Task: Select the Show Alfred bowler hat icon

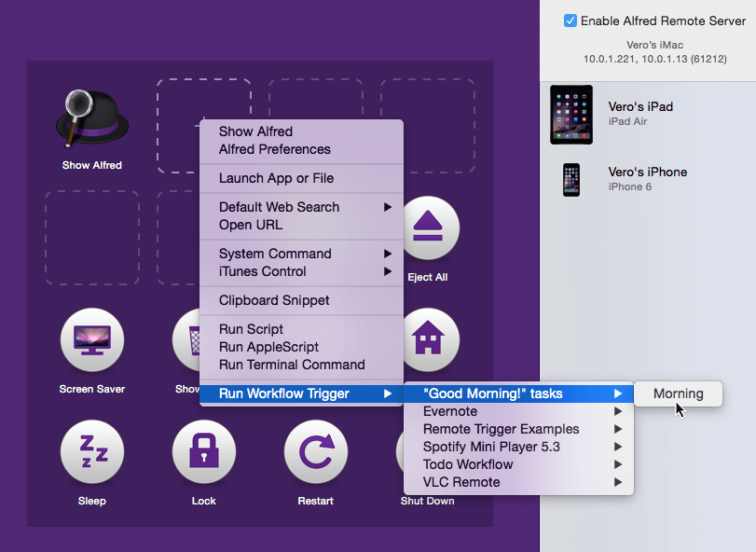Action: pos(91,117)
